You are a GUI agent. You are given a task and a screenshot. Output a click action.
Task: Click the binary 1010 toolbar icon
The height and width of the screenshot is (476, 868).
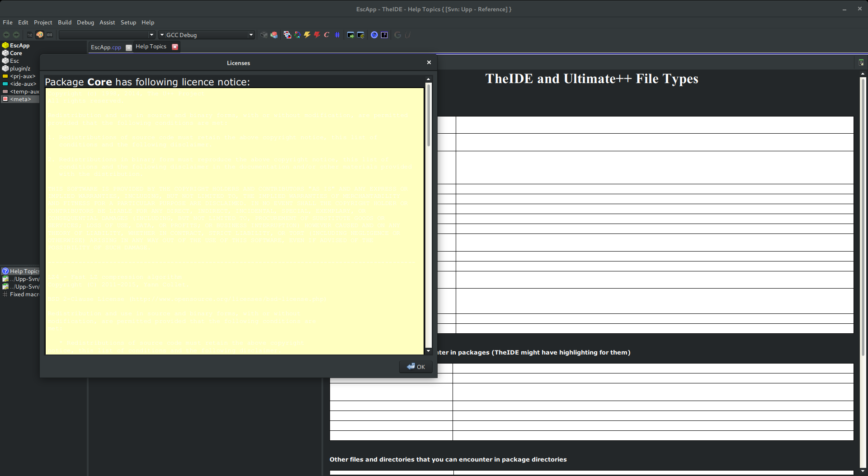[50, 35]
